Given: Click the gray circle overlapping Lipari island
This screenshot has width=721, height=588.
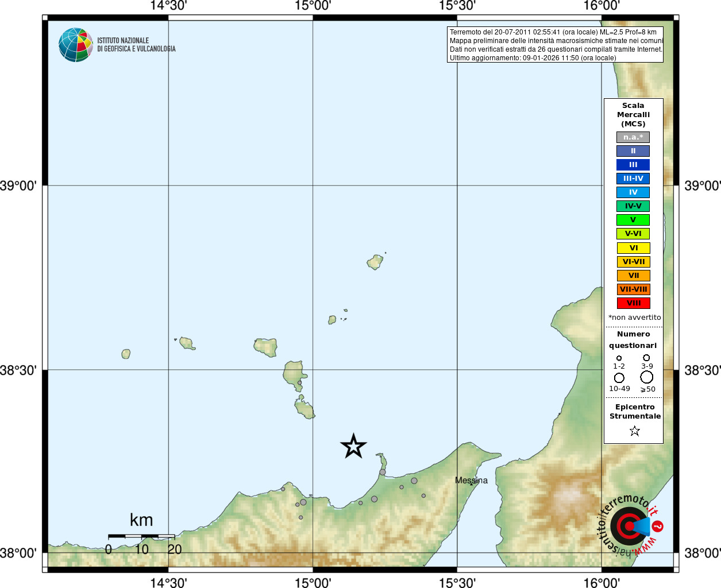Looking at the screenshot, I should point(299,382).
